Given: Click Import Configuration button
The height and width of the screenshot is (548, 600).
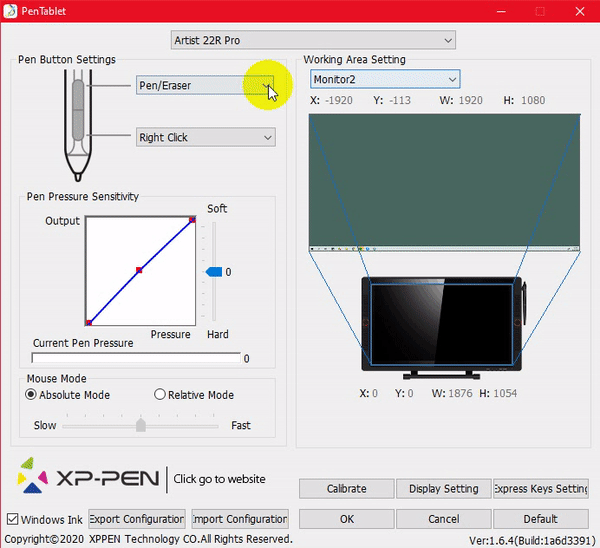Looking at the screenshot, I should point(240,519).
